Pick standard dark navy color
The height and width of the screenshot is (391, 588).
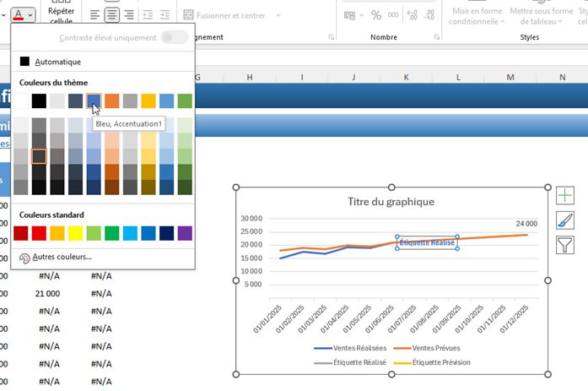tap(166, 233)
